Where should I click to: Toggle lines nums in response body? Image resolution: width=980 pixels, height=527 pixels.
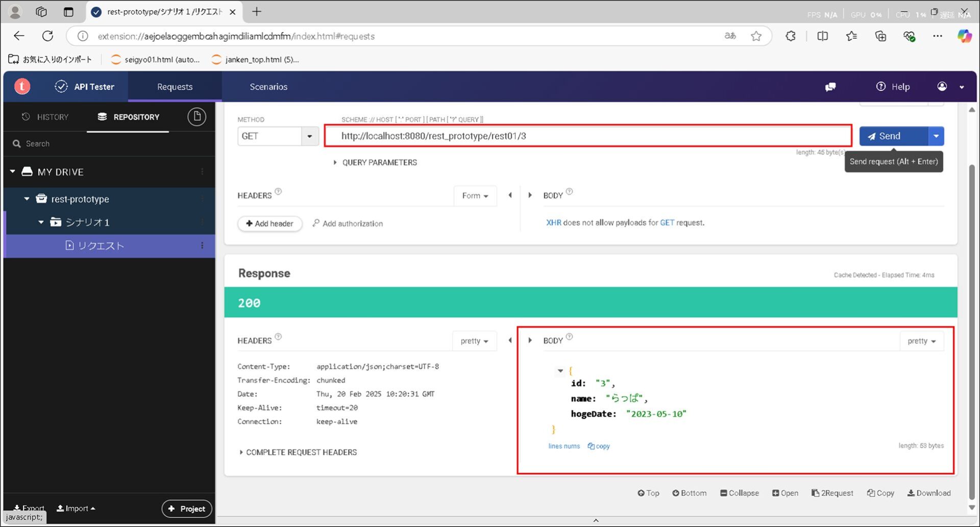(x=564, y=446)
